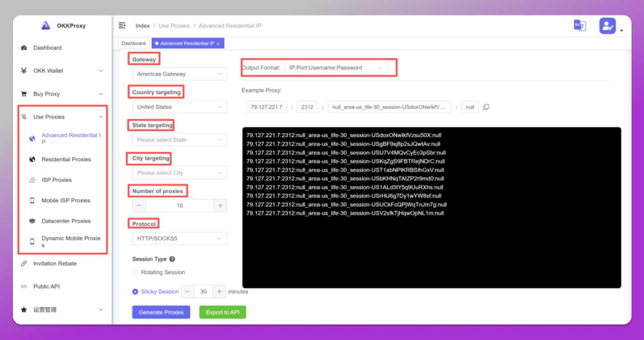Open the dropdown caret beside the avatar

(x=622, y=30)
